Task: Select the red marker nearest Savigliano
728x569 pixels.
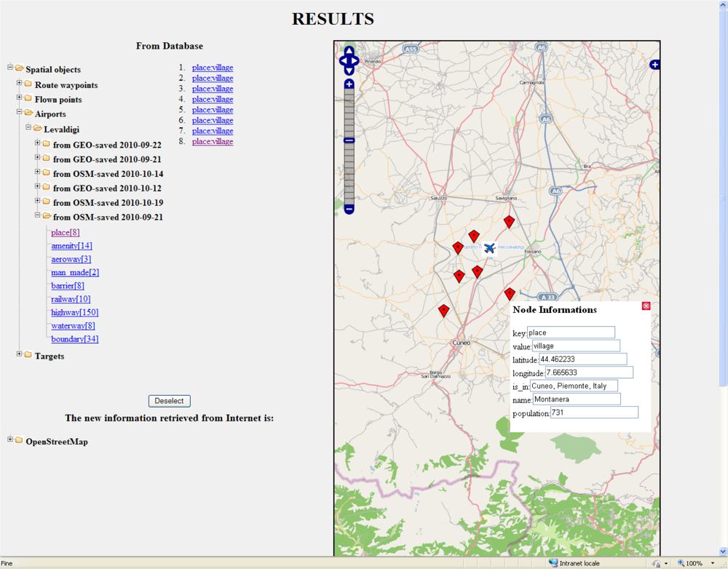Action: [x=510, y=222]
